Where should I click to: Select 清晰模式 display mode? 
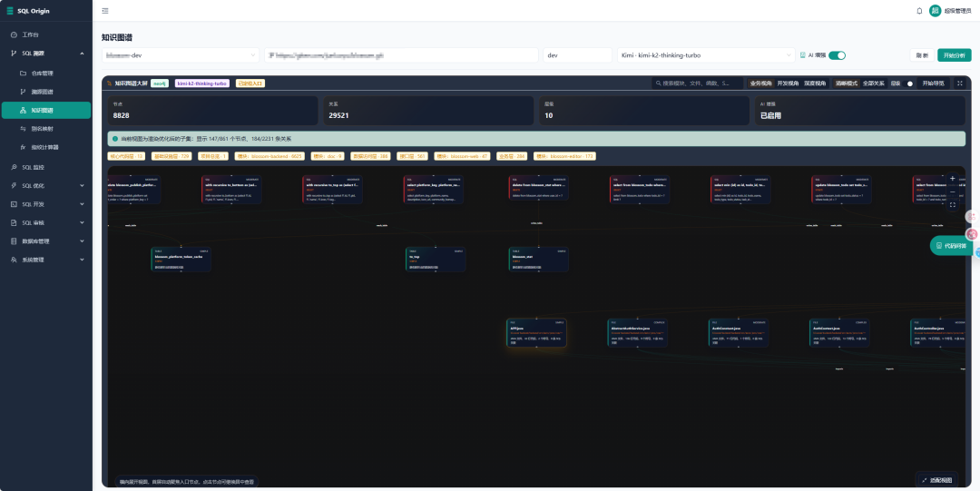pos(847,83)
